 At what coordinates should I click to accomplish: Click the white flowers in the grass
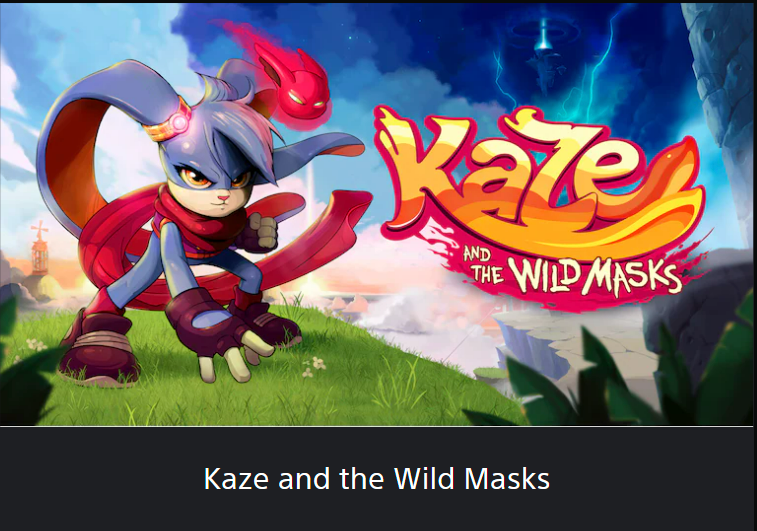(314, 366)
